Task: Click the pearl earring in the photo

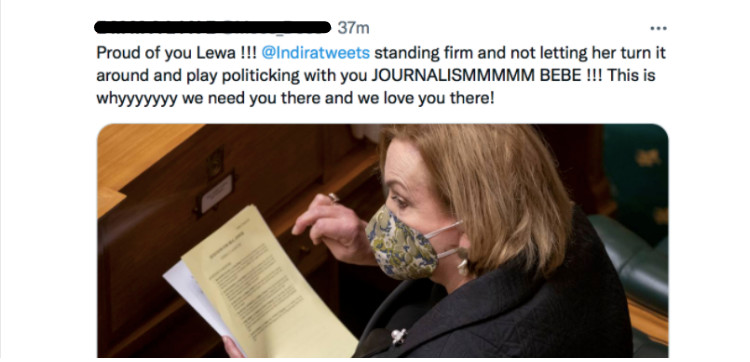Action: 463,263
